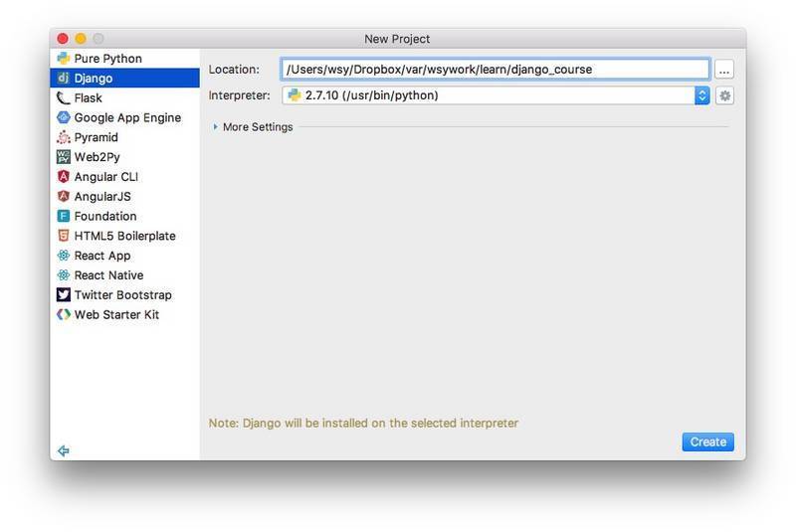Click the Google App Engine icon

(x=63, y=117)
